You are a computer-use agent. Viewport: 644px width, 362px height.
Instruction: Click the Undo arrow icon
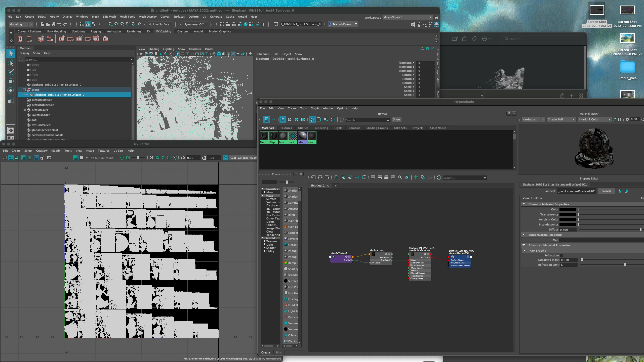[x=59, y=24]
